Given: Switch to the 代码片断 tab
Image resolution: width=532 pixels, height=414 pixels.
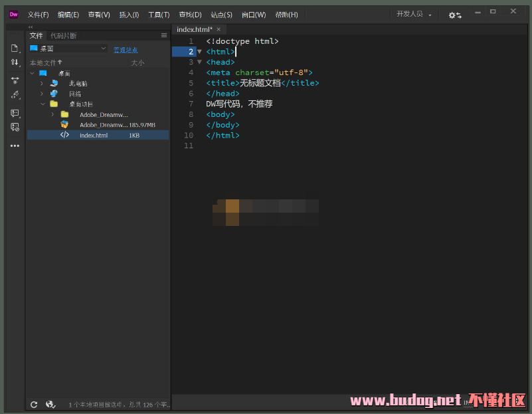Looking at the screenshot, I should pyautogui.click(x=64, y=35).
